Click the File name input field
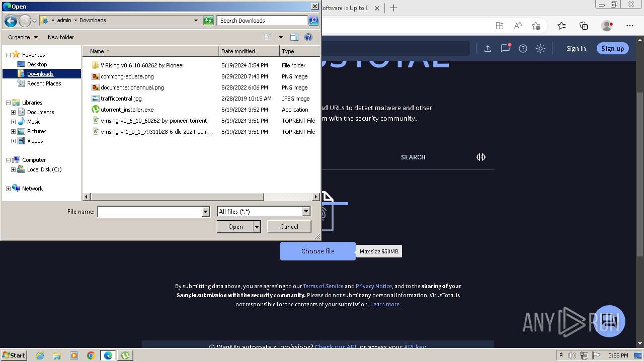 (150, 212)
